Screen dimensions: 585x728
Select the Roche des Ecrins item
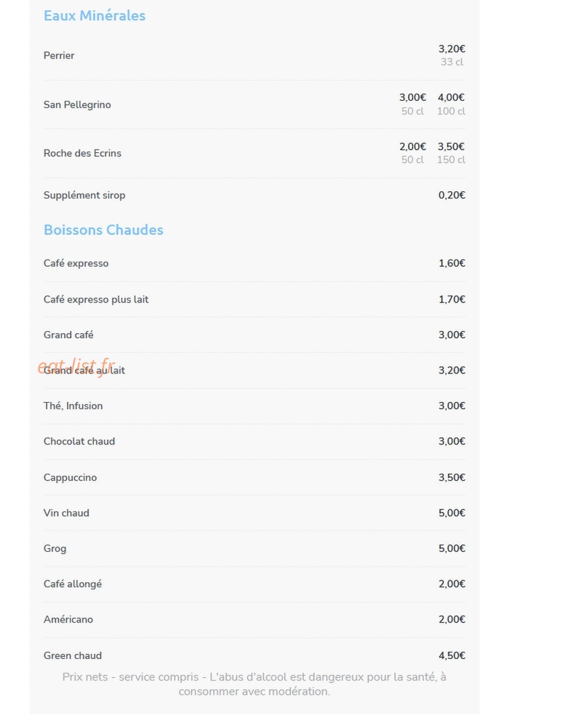[254, 154]
